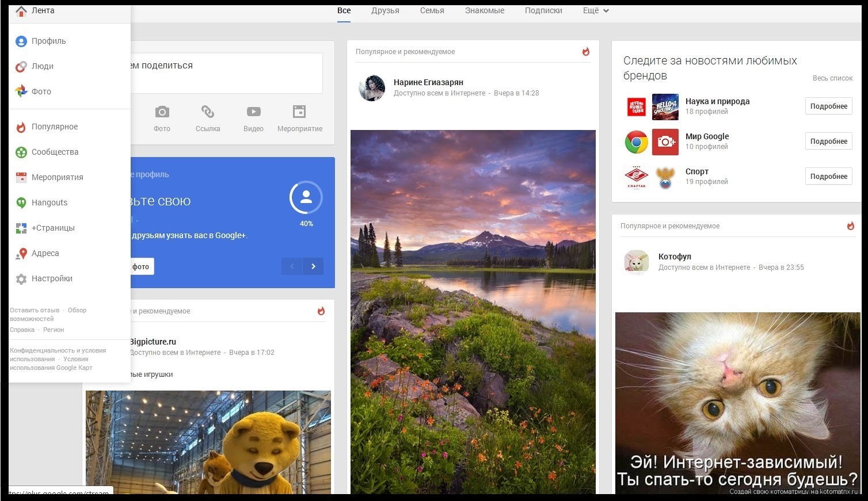Click flame icon on Котофул card
The image size is (868, 501).
851,226
